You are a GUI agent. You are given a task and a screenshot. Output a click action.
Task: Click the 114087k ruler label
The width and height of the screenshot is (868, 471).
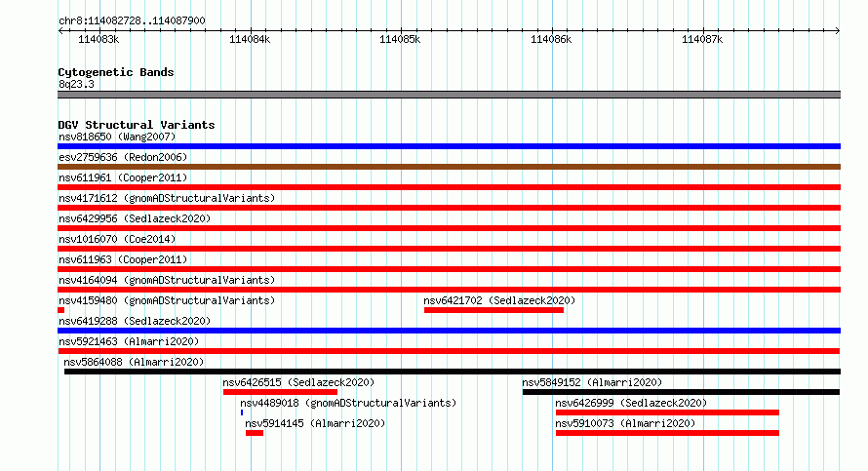(x=702, y=39)
